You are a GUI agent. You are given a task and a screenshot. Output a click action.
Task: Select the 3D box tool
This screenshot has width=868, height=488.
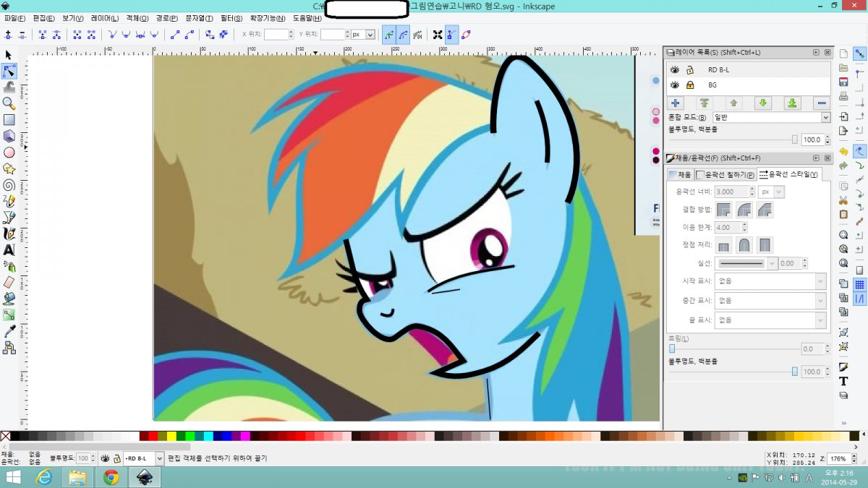tap(9, 136)
